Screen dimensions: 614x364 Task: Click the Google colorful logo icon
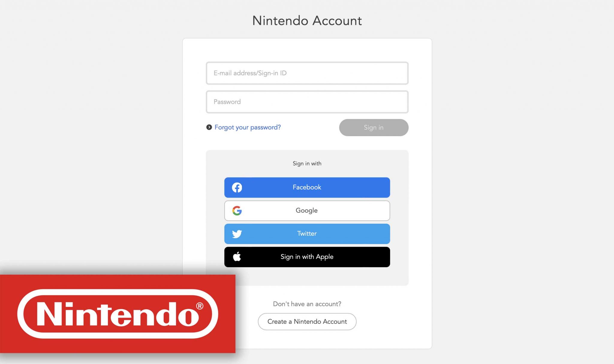coord(237,210)
